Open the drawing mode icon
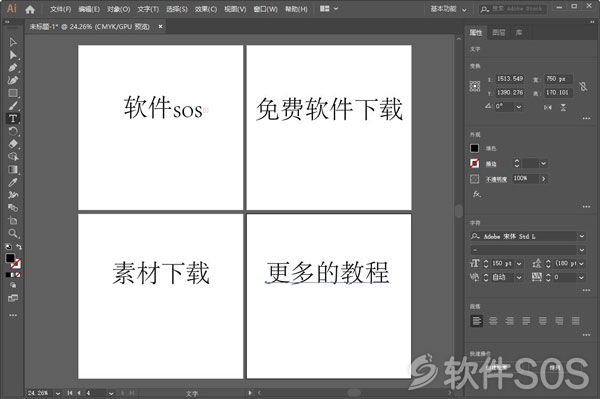 (13, 285)
